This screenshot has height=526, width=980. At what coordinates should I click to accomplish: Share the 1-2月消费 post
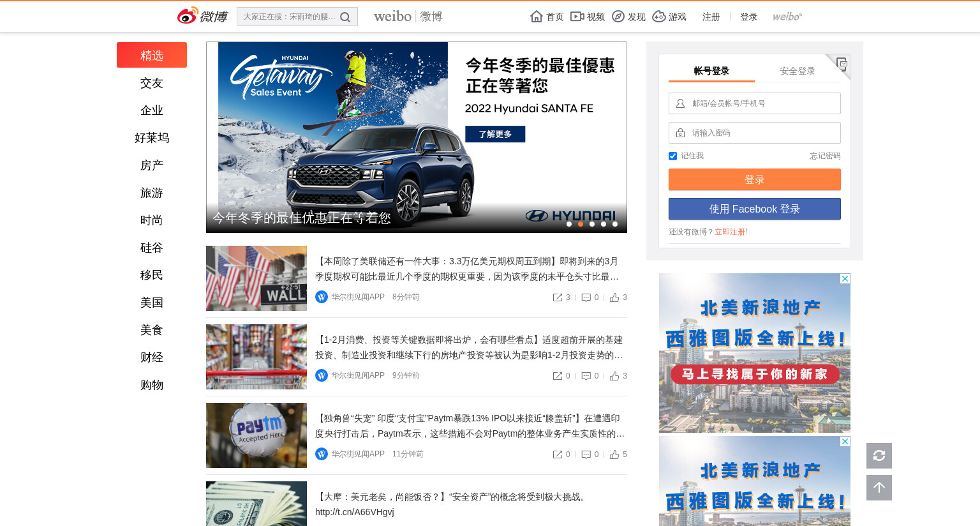(x=558, y=376)
